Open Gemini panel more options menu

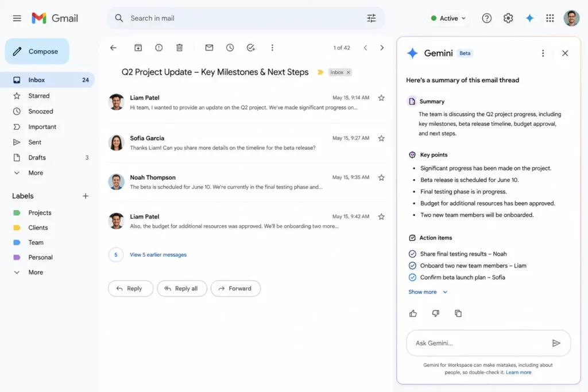(x=543, y=53)
